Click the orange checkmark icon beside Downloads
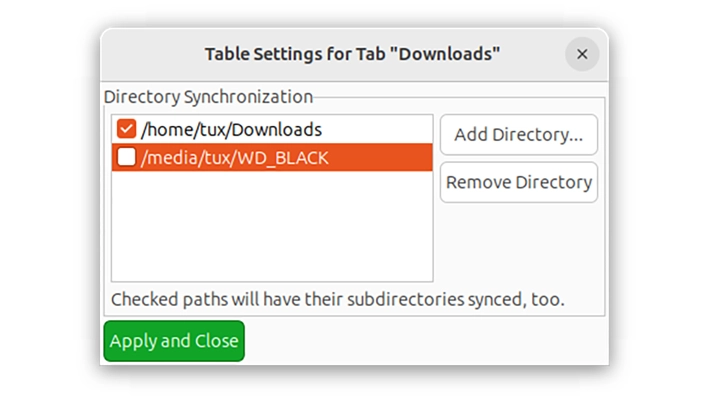This screenshot has height=400, width=710. (x=126, y=129)
